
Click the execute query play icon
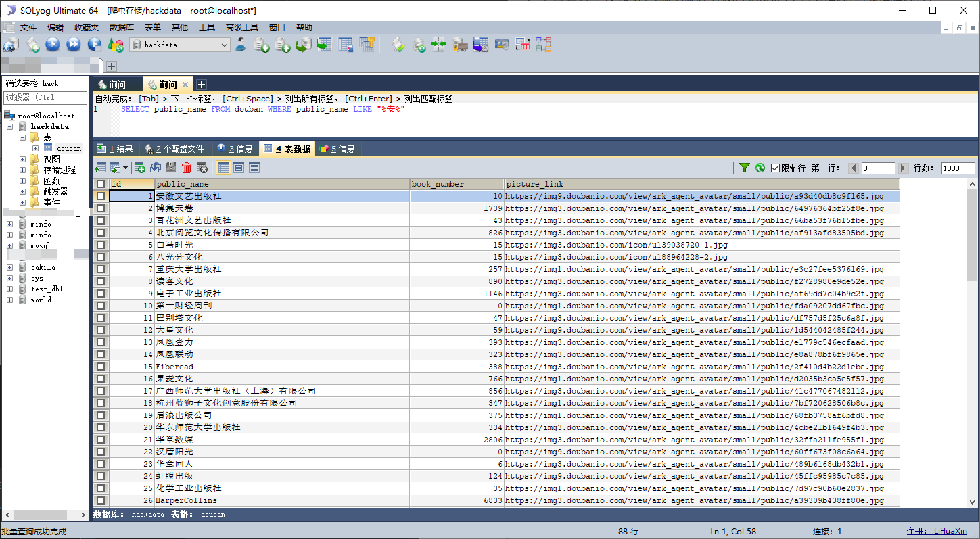[x=53, y=45]
